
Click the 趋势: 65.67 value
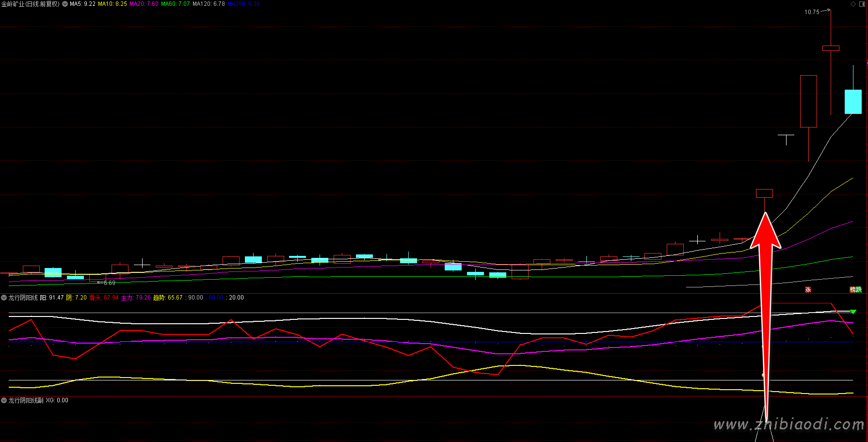(168, 298)
